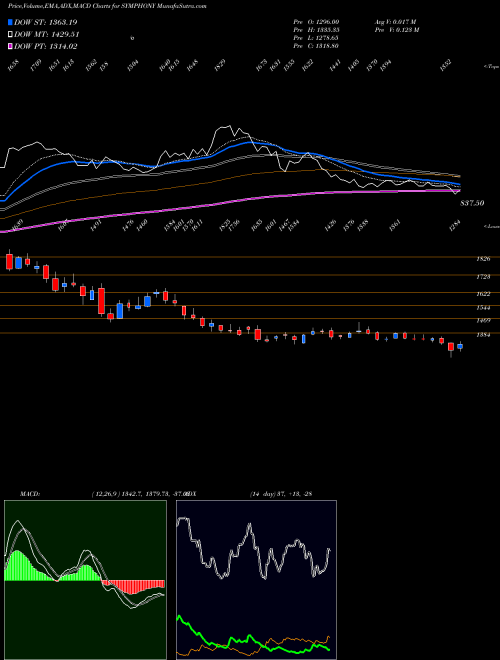Click the Pre H: 1335.35 value
Viewport: 500px width, 660px height.
[316, 30]
